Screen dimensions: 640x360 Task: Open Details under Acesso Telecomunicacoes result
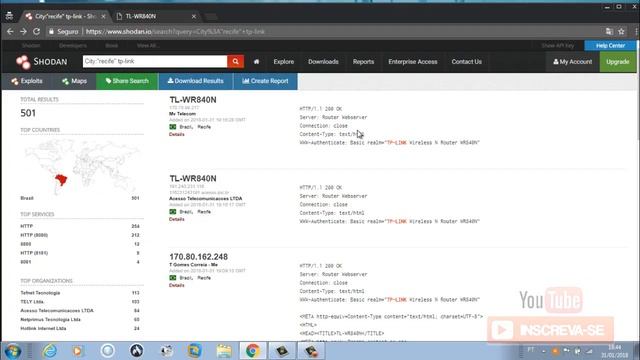point(177,219)
